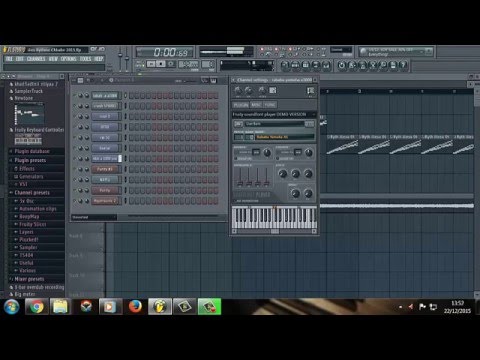Mute the Purity channel
Screen dimensions: 480x360
coord(74,190)
